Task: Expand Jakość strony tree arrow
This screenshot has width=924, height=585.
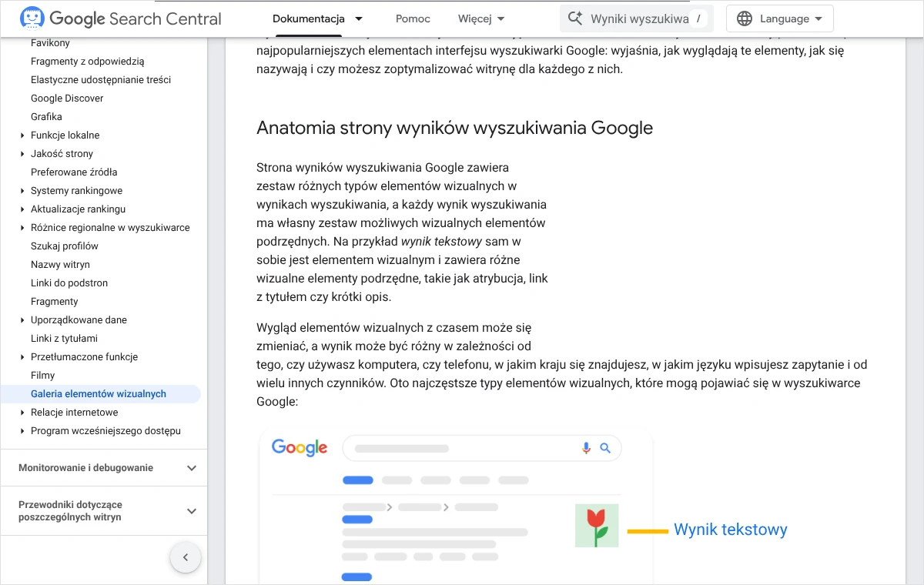Action: click(23, 154)
